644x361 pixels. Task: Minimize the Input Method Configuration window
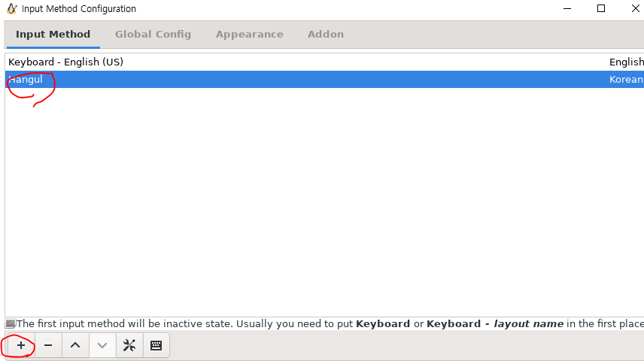click(567, 8)
